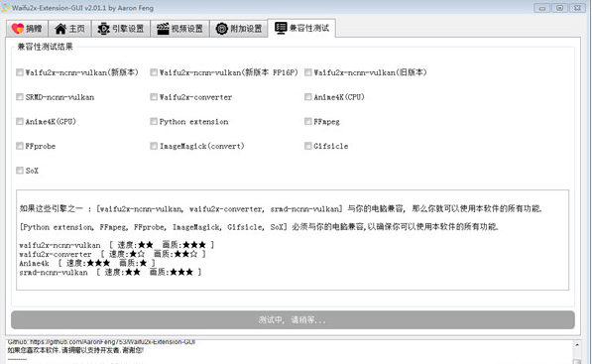Open the 附加设置 additional settings tab
Screen dimensions: 592x364
[x=239, y=29]
